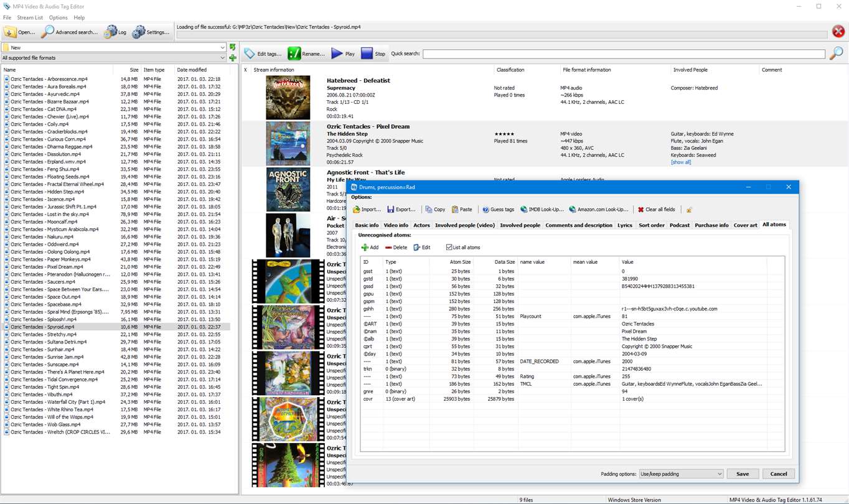The width and height of the screenshot is (849, 504).
Task: Stop playback with the blue Stop button
Action: pos(373,54)
